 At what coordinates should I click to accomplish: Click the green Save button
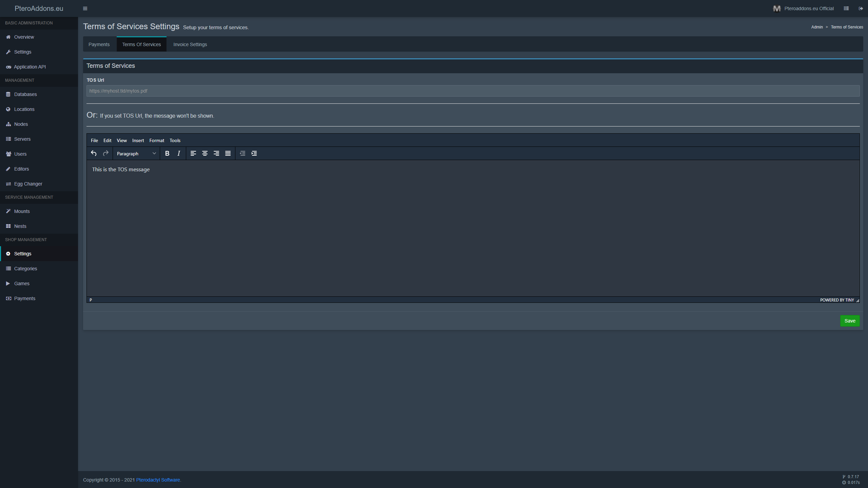849,321
